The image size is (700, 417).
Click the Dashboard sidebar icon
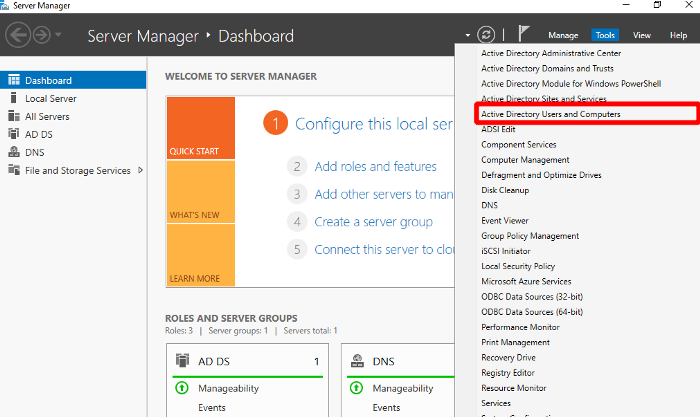(14, 80)
